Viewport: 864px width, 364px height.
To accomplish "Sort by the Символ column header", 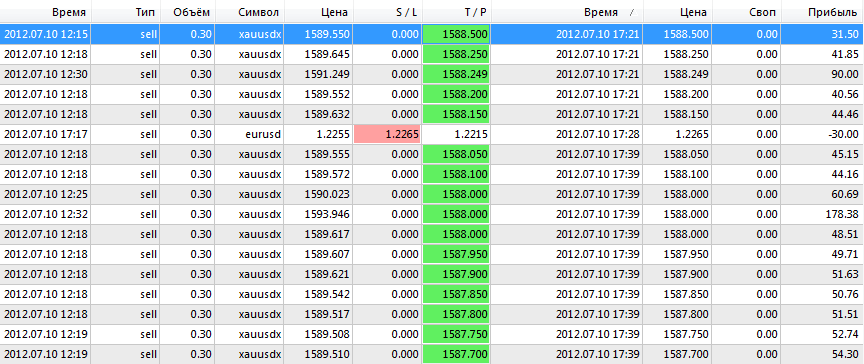I will (250, 12).
